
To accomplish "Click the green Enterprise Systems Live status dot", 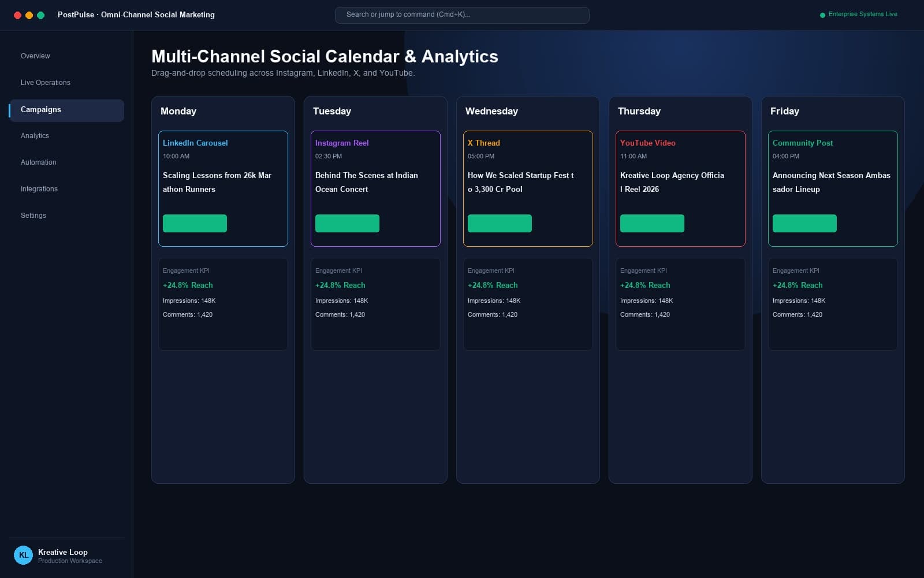I will point(822,15).
